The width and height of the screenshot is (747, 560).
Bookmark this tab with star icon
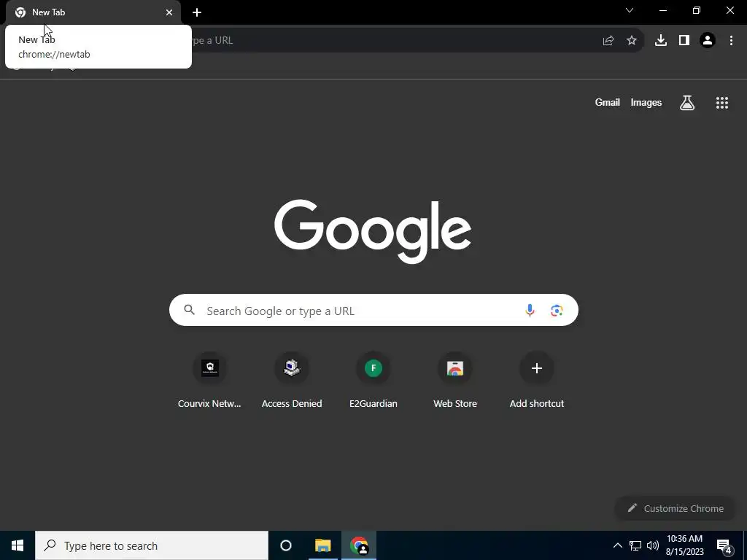[632, 41]
